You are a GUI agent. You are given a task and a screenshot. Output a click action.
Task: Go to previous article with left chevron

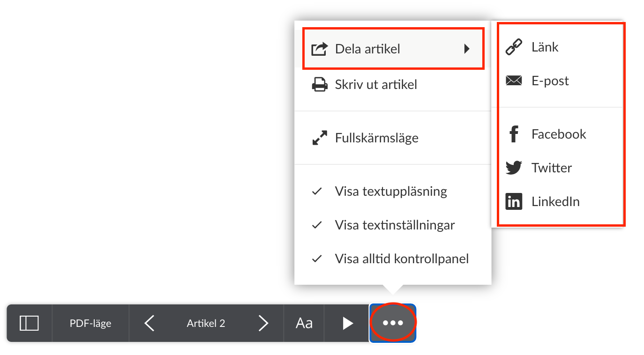[150, 323]
